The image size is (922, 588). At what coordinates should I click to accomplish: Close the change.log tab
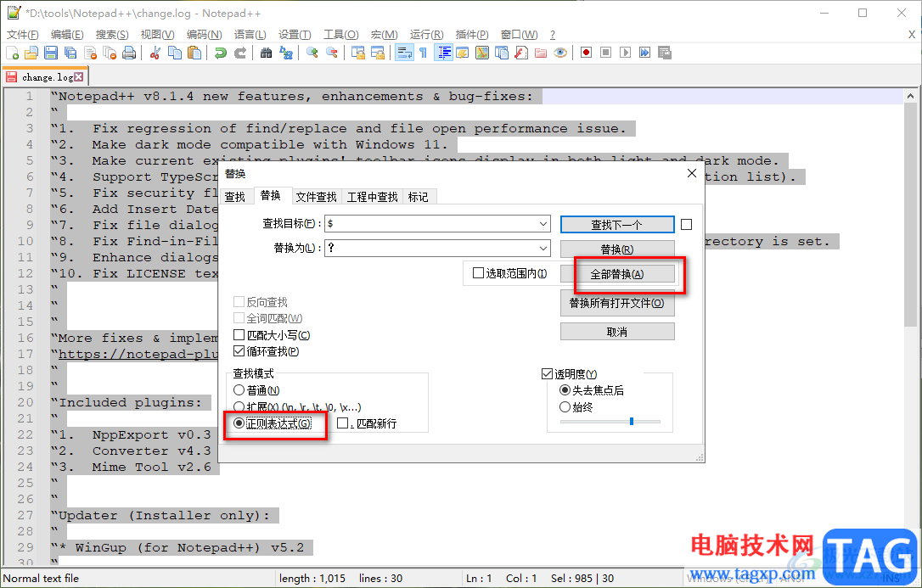[x=79, y=77]
